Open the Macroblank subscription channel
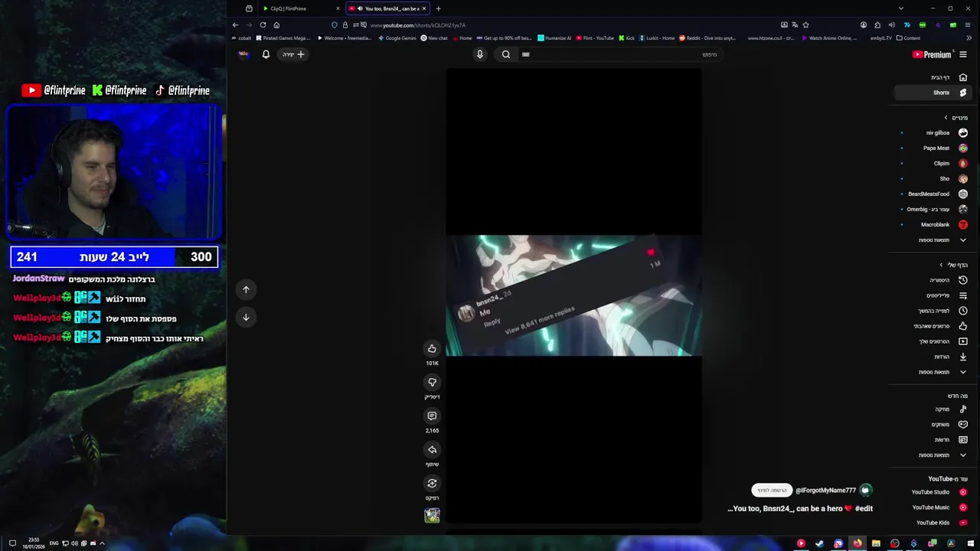 pos(934,224)
